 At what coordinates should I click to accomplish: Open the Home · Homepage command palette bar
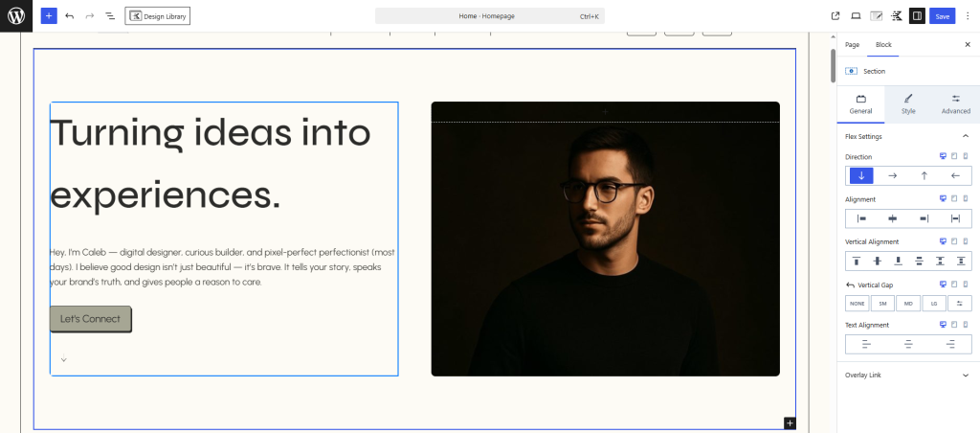pos(490,16)
